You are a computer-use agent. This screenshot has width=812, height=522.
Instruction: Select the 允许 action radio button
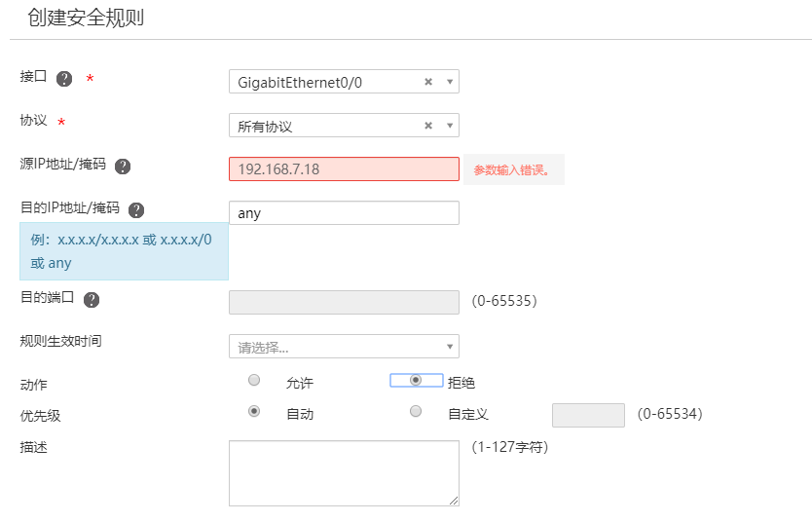(x=255, y=380)
